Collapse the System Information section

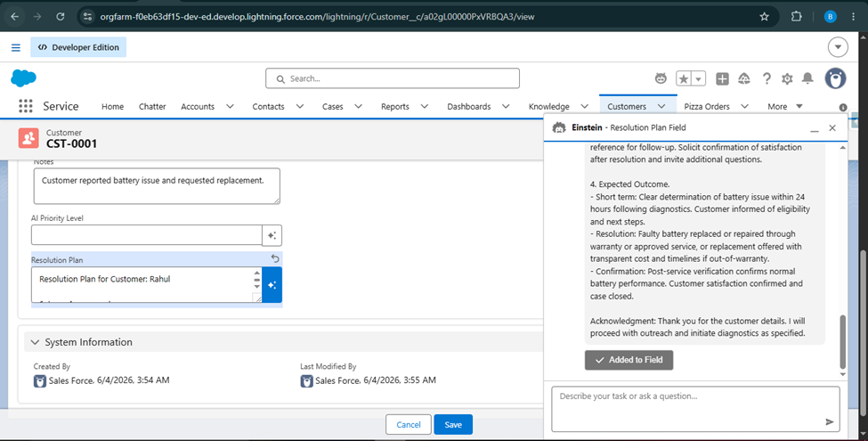(x=35, y=342)
